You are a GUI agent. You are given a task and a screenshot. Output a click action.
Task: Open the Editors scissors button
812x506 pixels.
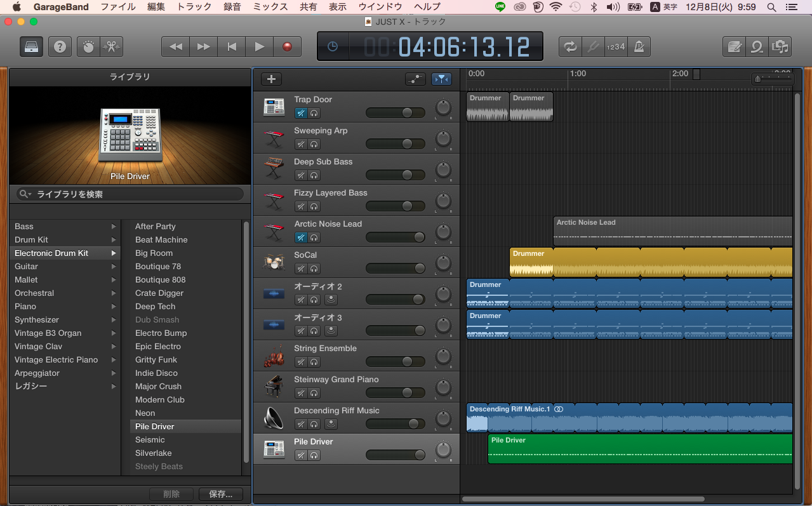click(x=112, y=46)
